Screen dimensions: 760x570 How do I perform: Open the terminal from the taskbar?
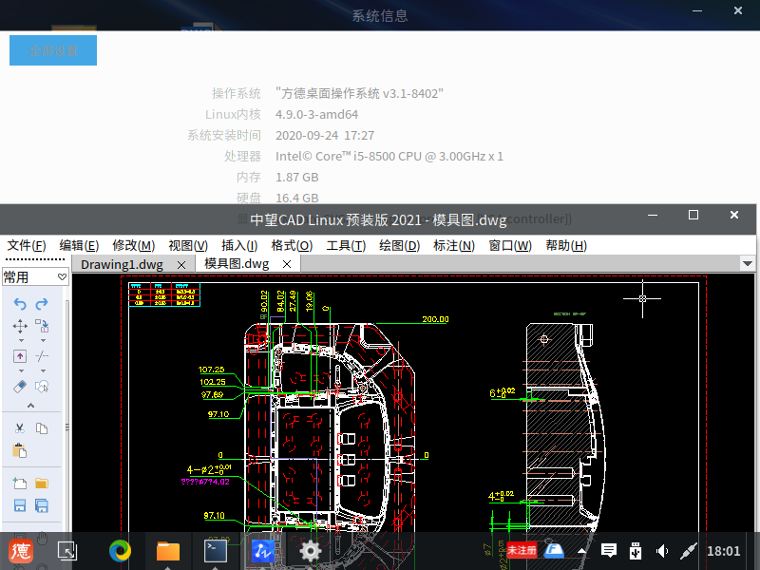215,550
